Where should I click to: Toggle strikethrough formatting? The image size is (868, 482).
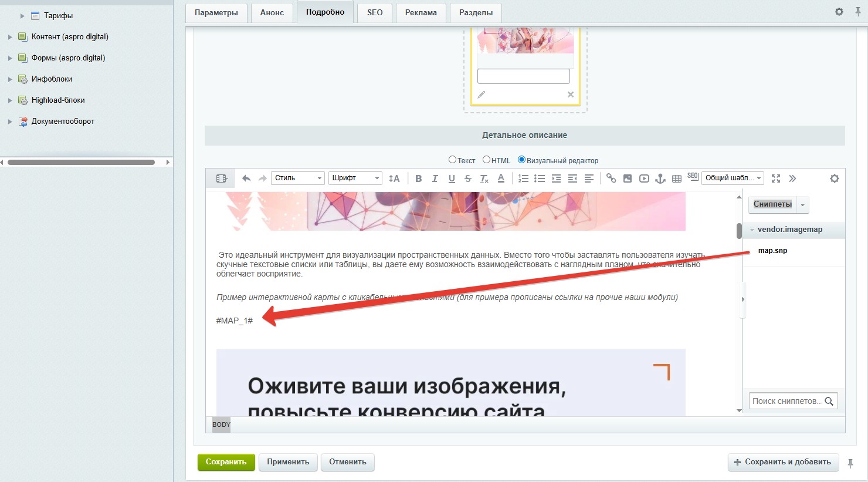pyautogui.click(x=467, y=178)
